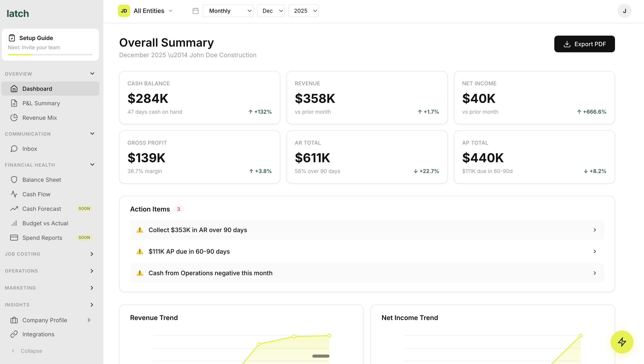Image resolution: width=644 pixels, height=364 pixels.
Task: Expand the Job Costing section
Action: point(91,254)
